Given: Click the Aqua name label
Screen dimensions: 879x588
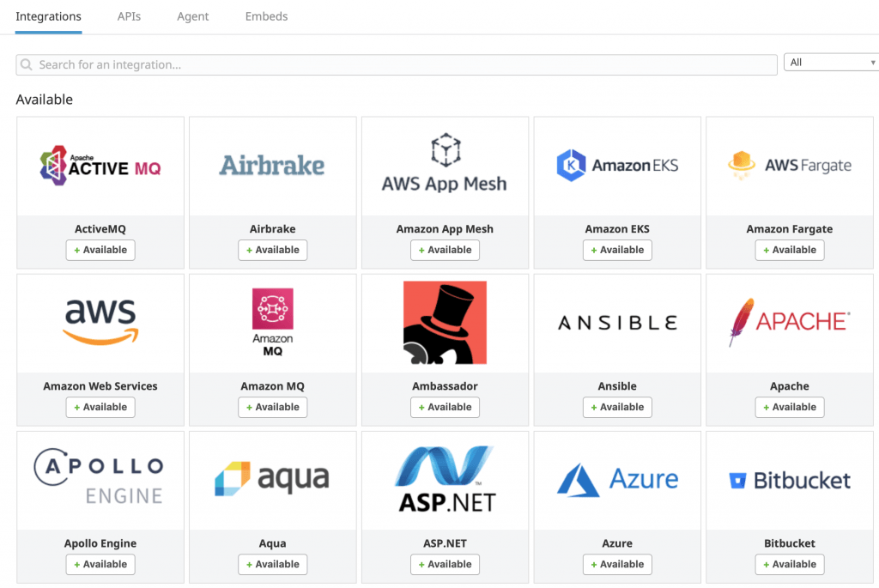Looking at the screenshot, I should 272,543.
